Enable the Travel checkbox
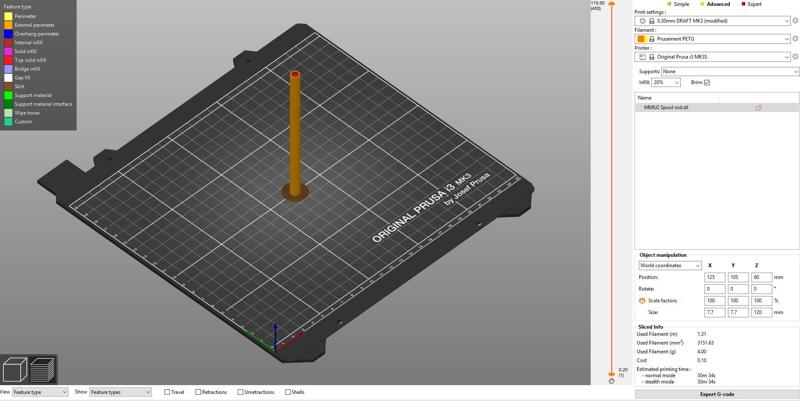Image resolution: width=800 pixels, height=401 pixels. [x=167, y=392]
